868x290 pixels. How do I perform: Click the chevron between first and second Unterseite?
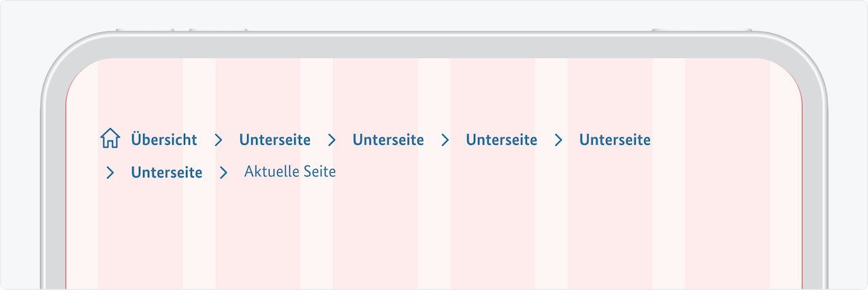(332, 140)
